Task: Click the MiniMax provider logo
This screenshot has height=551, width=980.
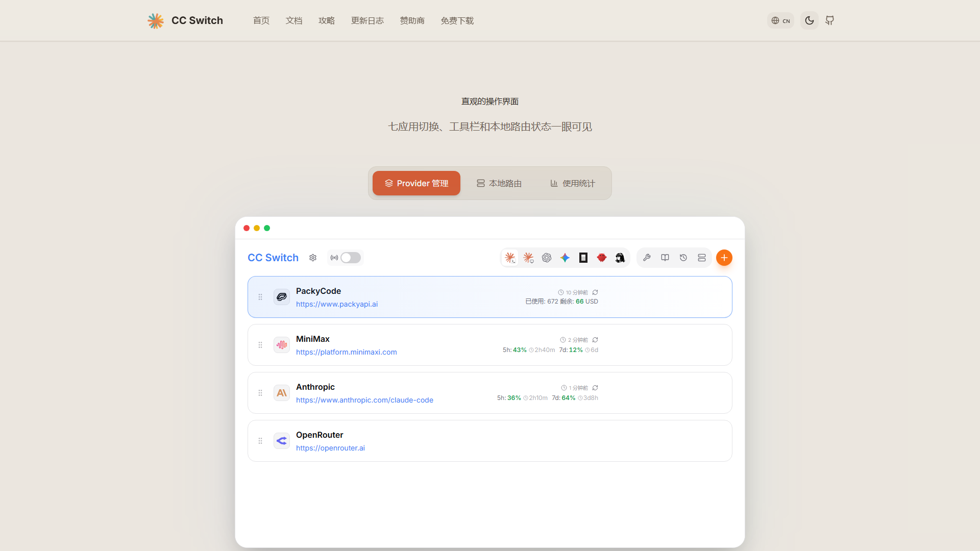Action: pyautogui.click(x=282, y=345)
